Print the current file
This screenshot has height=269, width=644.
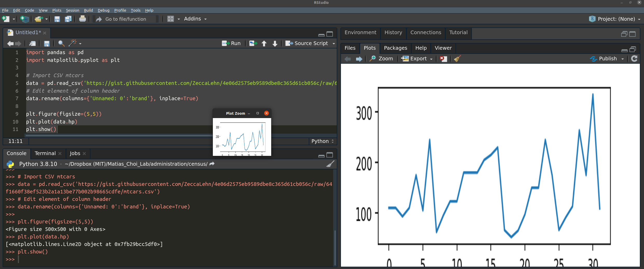[82, 19]
